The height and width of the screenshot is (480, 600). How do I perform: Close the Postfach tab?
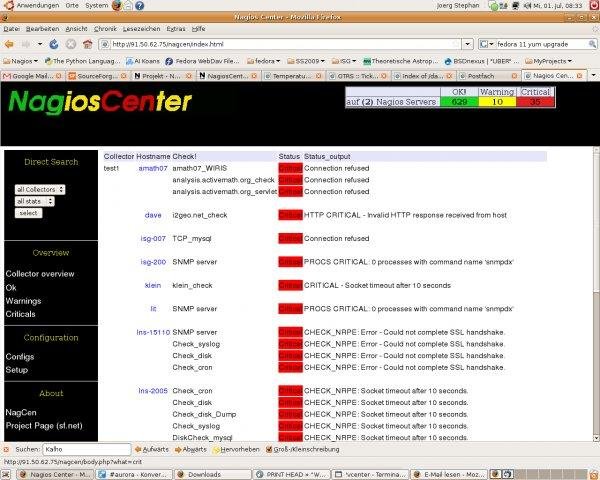[x=514, y=76]
